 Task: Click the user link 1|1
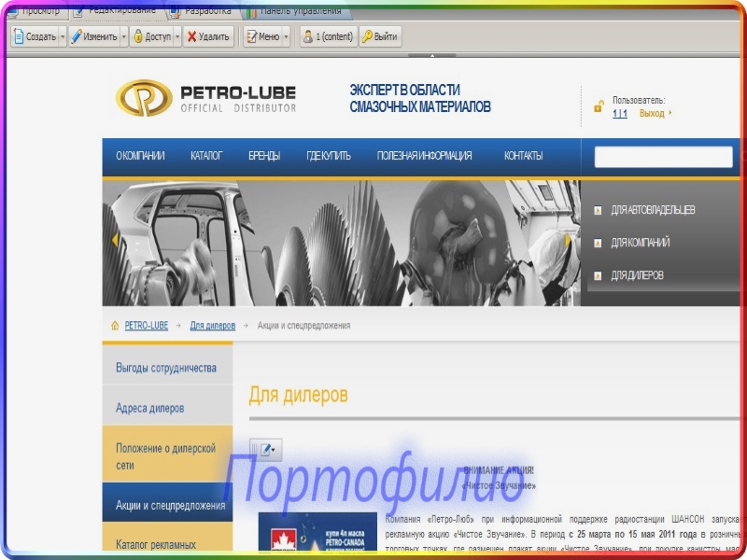coord(620,113)
